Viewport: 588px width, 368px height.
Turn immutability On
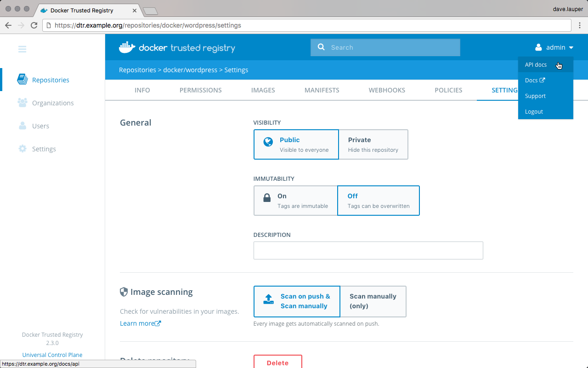(x=296, y=201)
